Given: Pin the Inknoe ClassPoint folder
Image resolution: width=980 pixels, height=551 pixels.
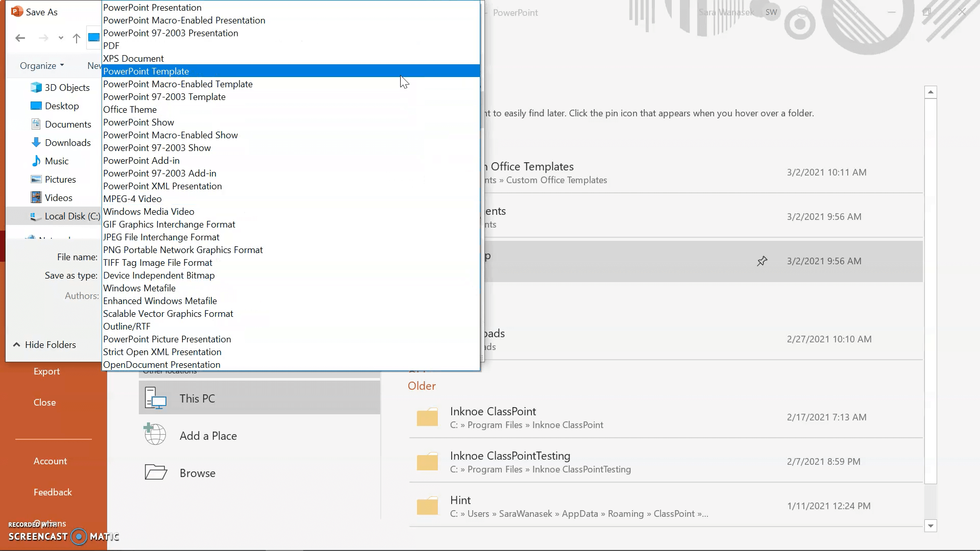Looking at the screenshot, I should pos(762,417).
